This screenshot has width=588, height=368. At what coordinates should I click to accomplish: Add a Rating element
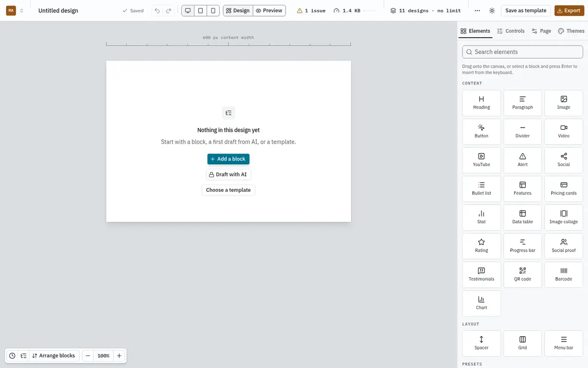(481, 246)
